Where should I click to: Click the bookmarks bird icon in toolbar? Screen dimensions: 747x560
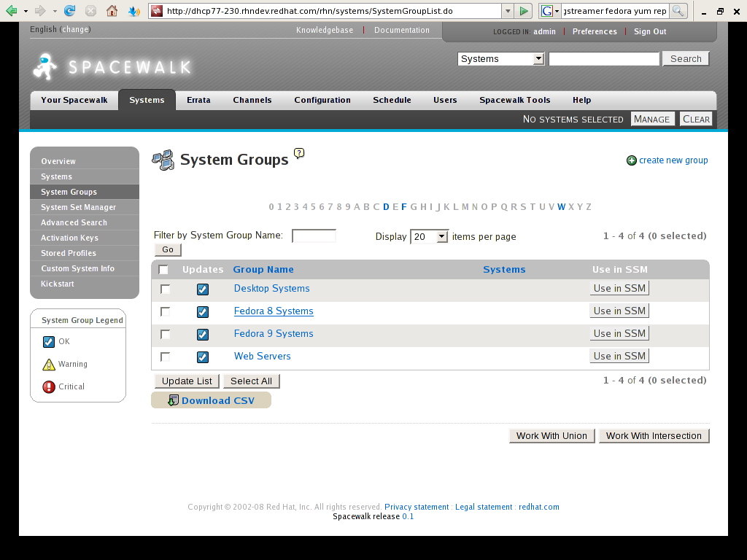[134, 10]
